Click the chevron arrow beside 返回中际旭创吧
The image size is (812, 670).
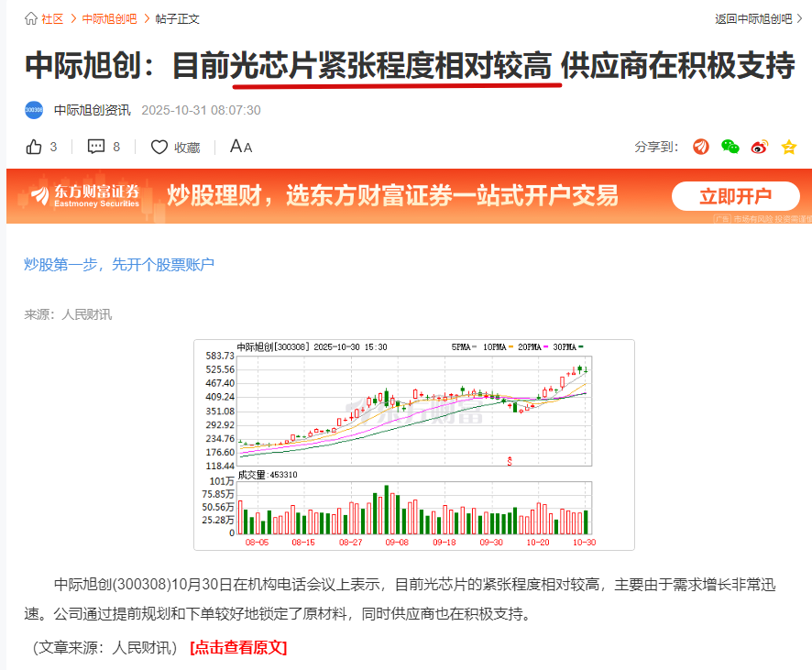tap(799, 19)
